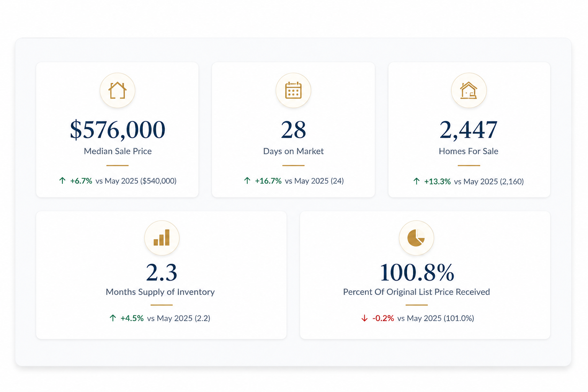Click the Median Sale Price label
588x392 pixels.
[x=118, y=151]
